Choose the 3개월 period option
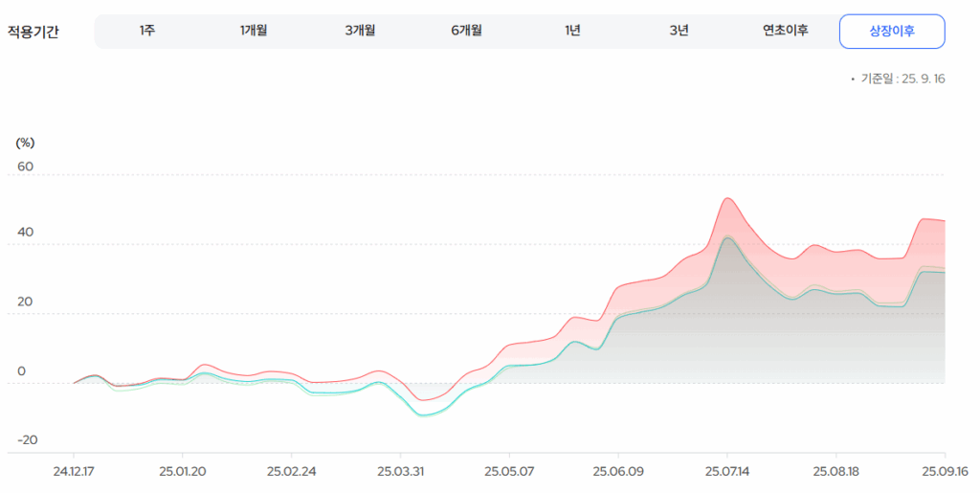 [360, 31]
